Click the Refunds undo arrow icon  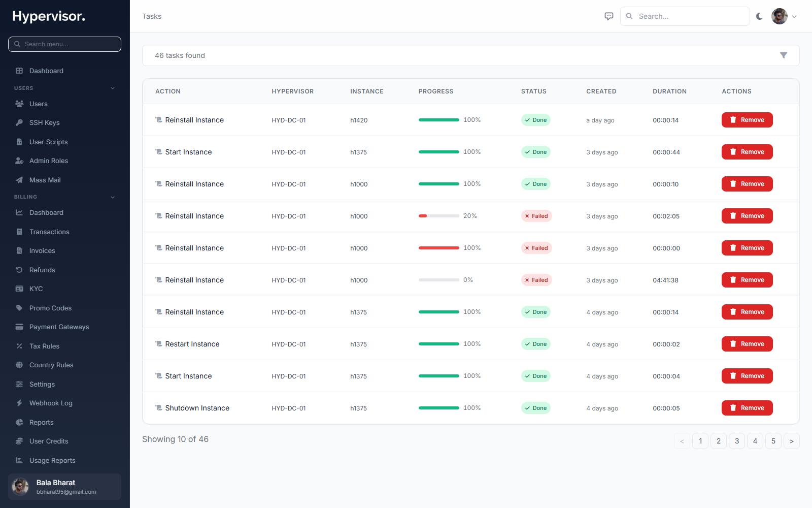pos(19,270)
